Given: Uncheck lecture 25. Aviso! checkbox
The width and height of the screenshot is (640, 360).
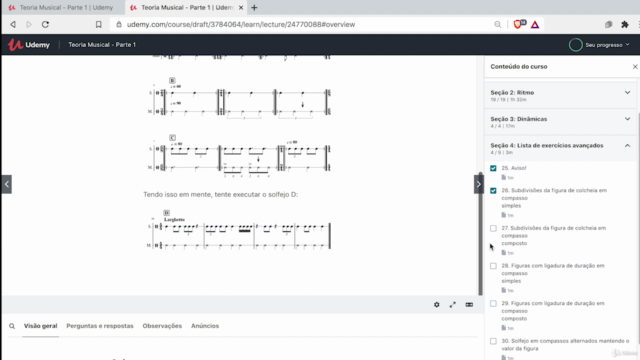Looking at the screenshot, I should point(493,168).
